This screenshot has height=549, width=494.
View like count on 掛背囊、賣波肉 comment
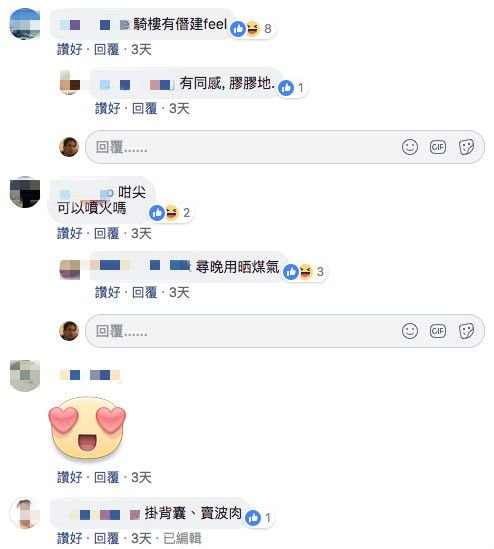tap(259, 517)
